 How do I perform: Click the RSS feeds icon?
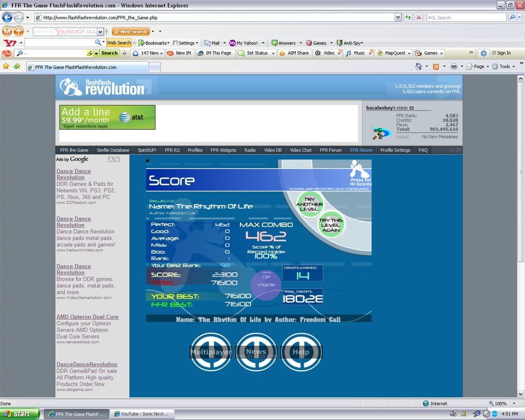(436, 66)
